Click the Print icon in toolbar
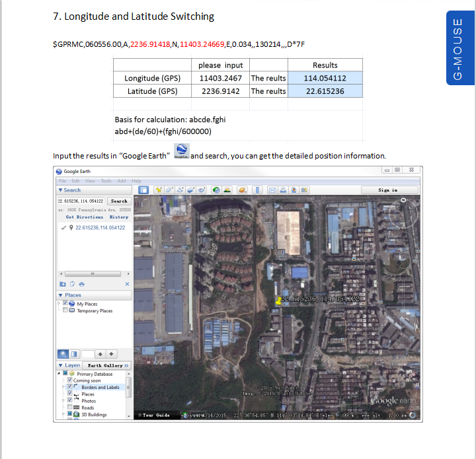 [x=283, y=190]
